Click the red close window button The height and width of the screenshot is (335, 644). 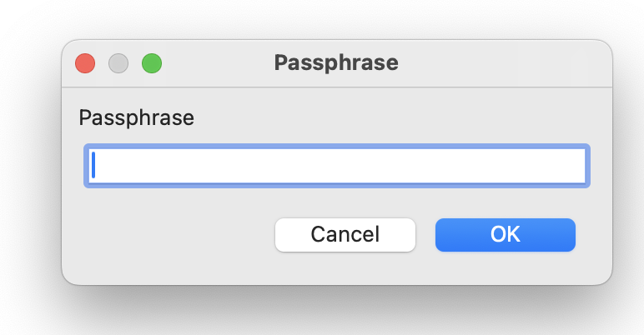click(x=85, y=63)
